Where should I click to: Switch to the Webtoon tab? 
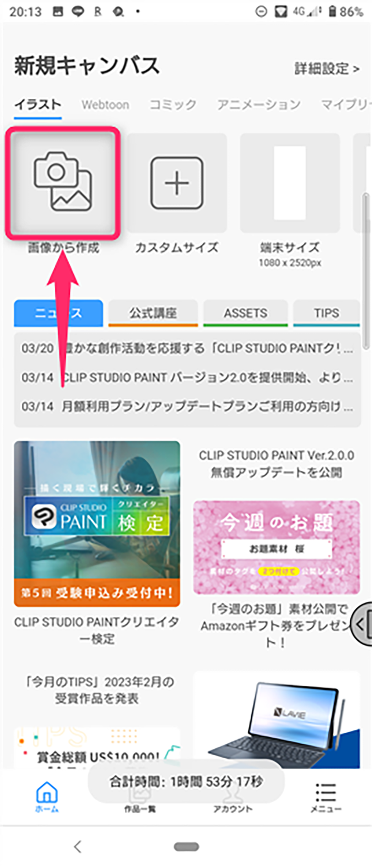click(105, 105)
